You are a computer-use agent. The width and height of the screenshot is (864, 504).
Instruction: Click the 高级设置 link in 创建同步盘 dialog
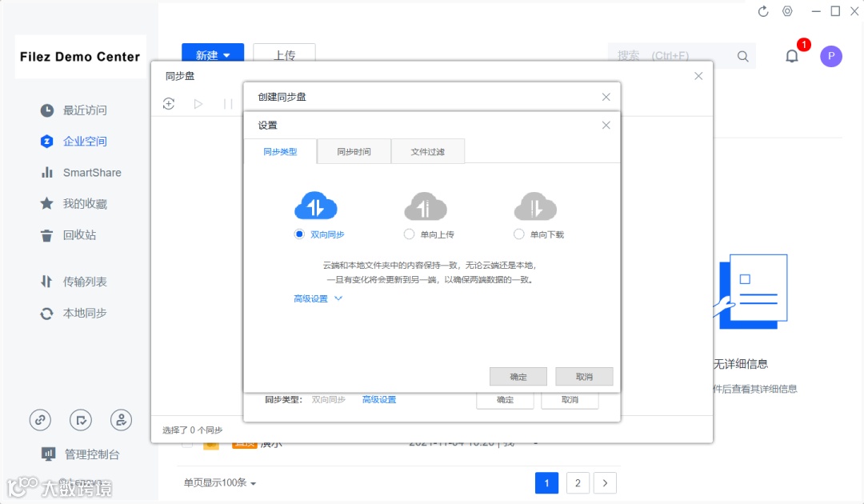(x=379, y=400)
